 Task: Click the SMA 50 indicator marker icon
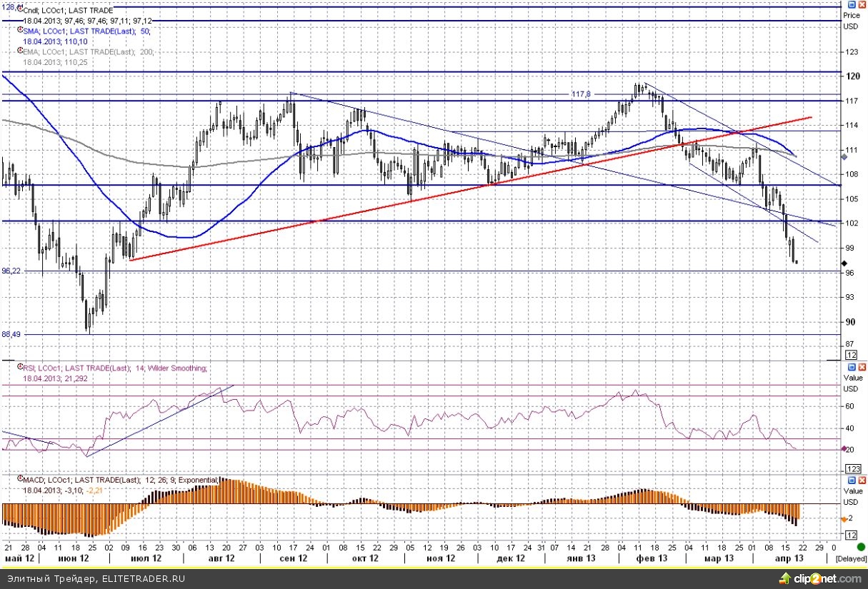pos(20,31)
